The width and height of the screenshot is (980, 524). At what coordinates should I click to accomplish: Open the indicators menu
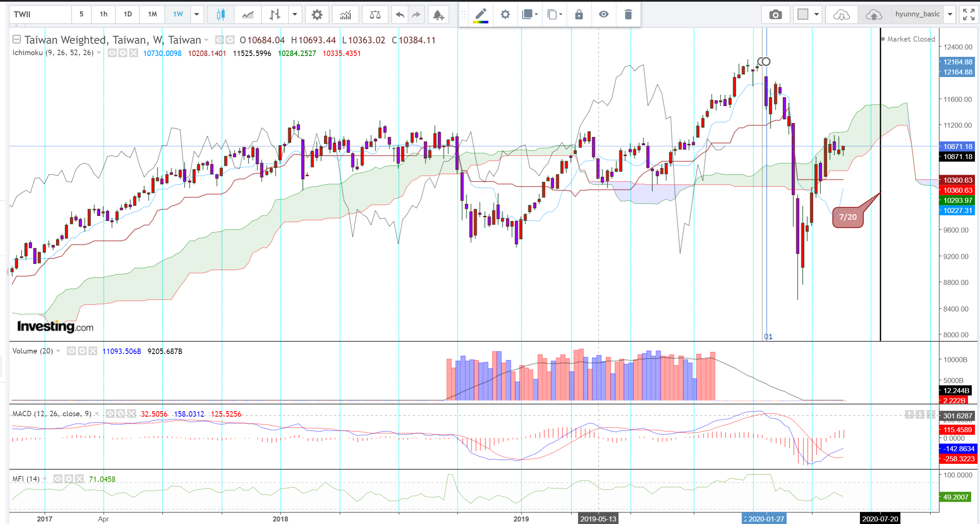(x=345, y=15)
